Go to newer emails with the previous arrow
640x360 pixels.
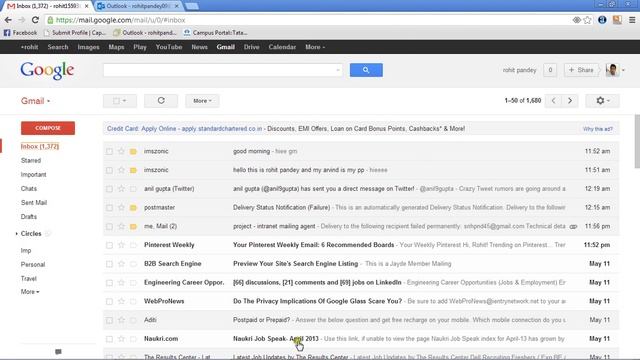click(553, 101)
